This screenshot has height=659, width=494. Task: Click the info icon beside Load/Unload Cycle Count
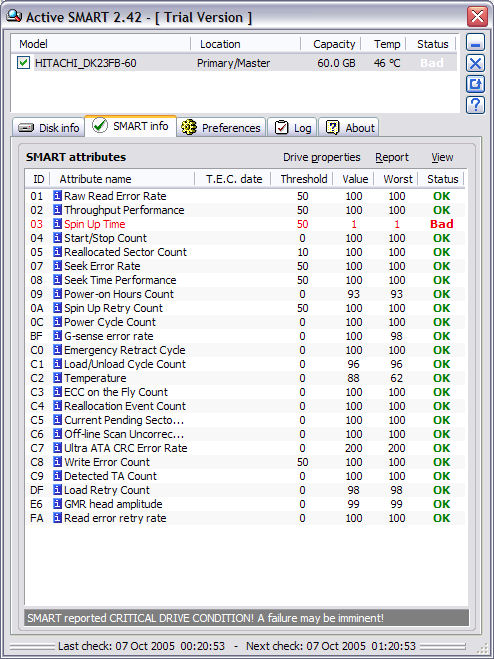coord(58,364)
